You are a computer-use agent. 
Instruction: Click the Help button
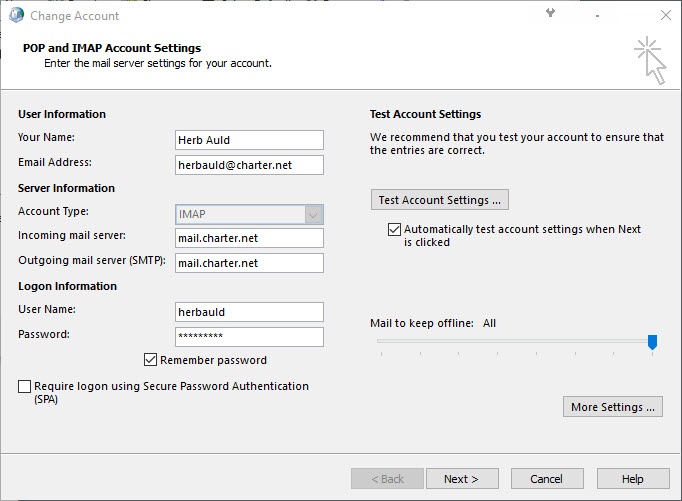click(632, 479)
